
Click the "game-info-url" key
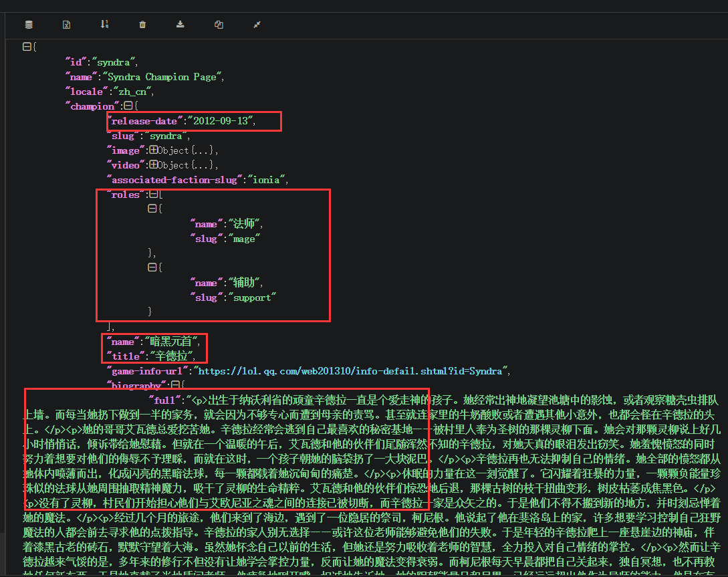(x=148, y=371)
